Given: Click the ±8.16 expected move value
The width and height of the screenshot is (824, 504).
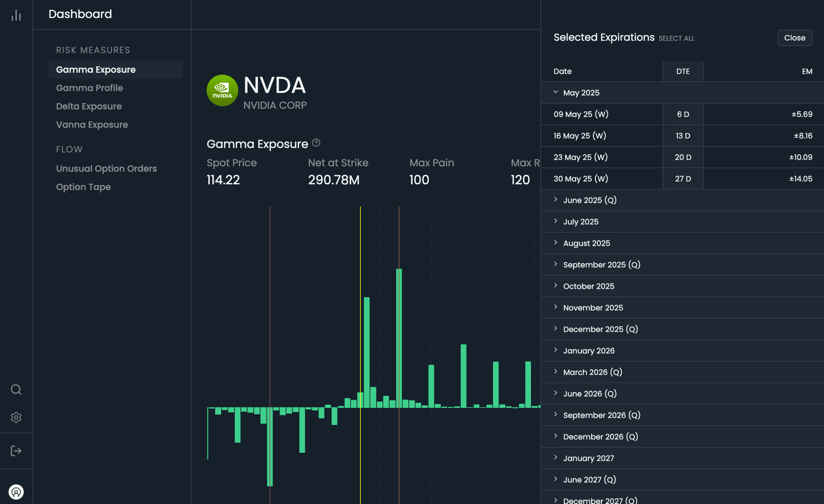Looking at the screenshot, I should (803, 136).
